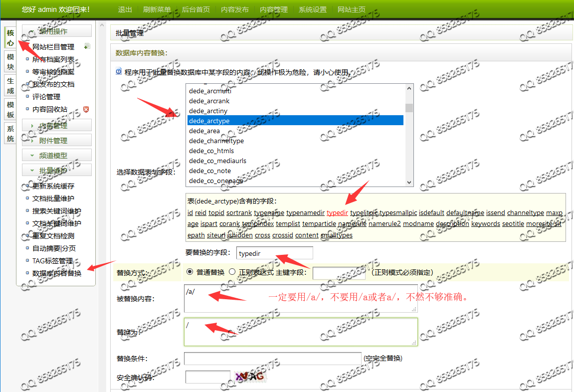The image size is (574, 392).
Task: Switch to the 系统 vertical side tab
Action: coord(10,133)
